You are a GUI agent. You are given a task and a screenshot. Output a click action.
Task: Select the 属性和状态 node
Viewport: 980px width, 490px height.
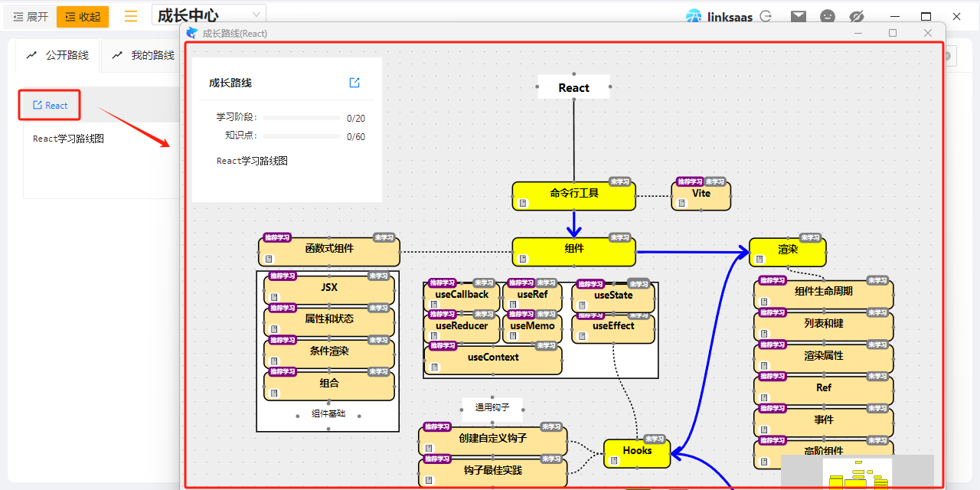329,322
